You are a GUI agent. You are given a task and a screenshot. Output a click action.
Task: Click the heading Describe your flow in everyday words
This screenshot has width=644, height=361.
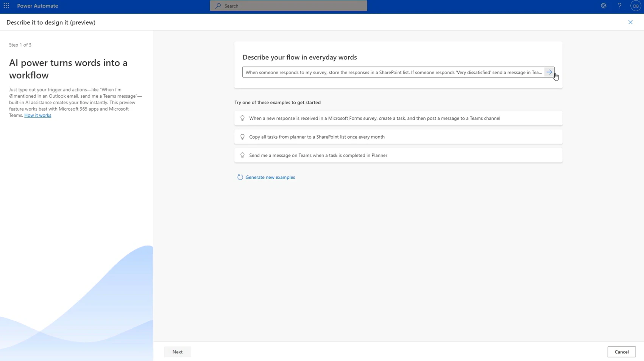pyautogui.click(x=299, y=57)
